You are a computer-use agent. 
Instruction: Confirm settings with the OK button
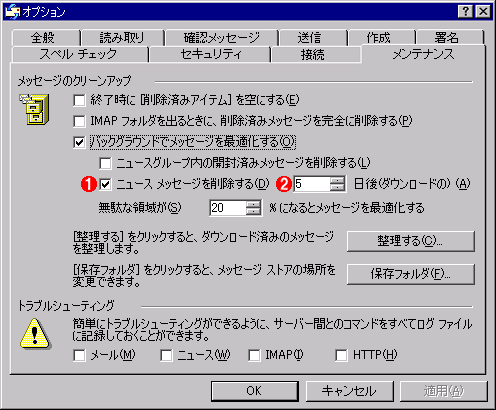[x=255, y=391]
